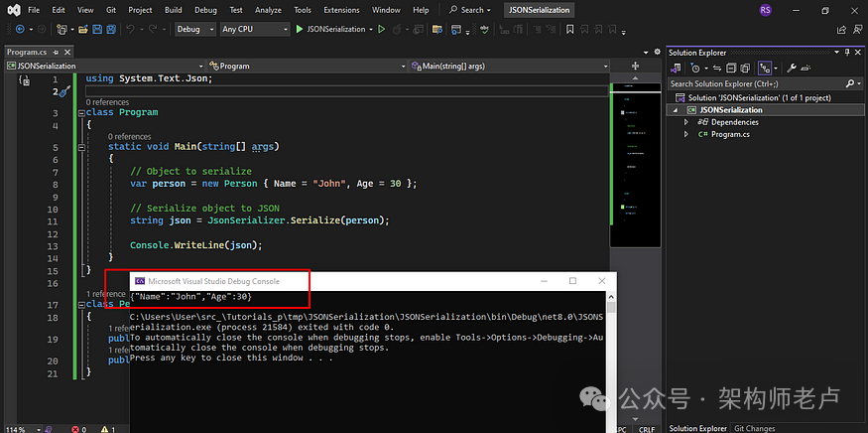This screenshot has width=868, height=433.
Task: Expand the Dependencies node
Action: click(x=686, y=122)
